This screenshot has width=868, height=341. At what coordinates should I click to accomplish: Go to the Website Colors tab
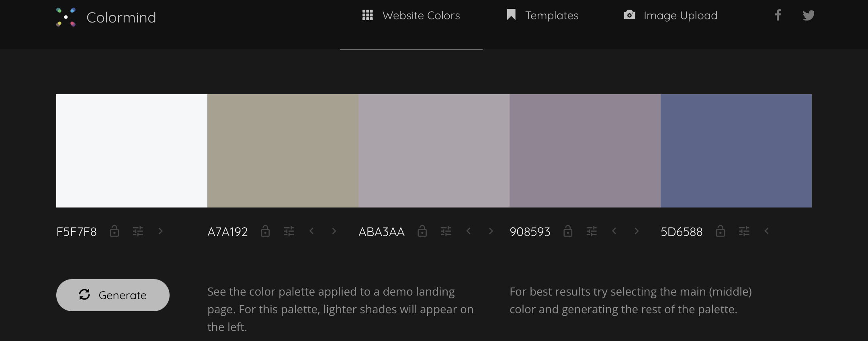(411, 16)
